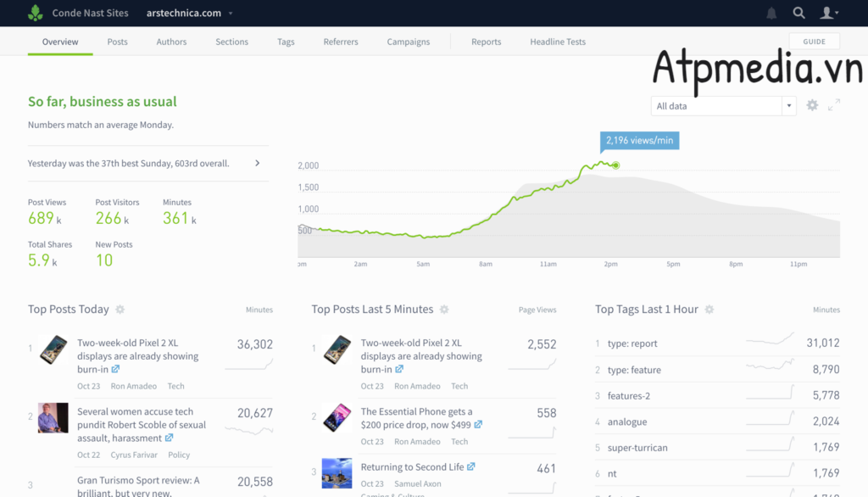Image resolution: width=868 pixels, height=497 pixels.
Task: View the Campaigns tab
Action: click(408, 42)
